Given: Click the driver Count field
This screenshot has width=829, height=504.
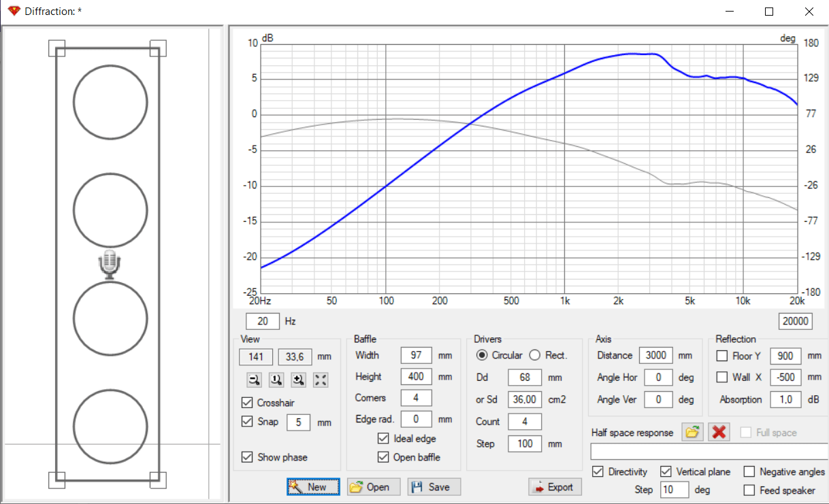Looking at the screenshot, I should tap(525, 422).
